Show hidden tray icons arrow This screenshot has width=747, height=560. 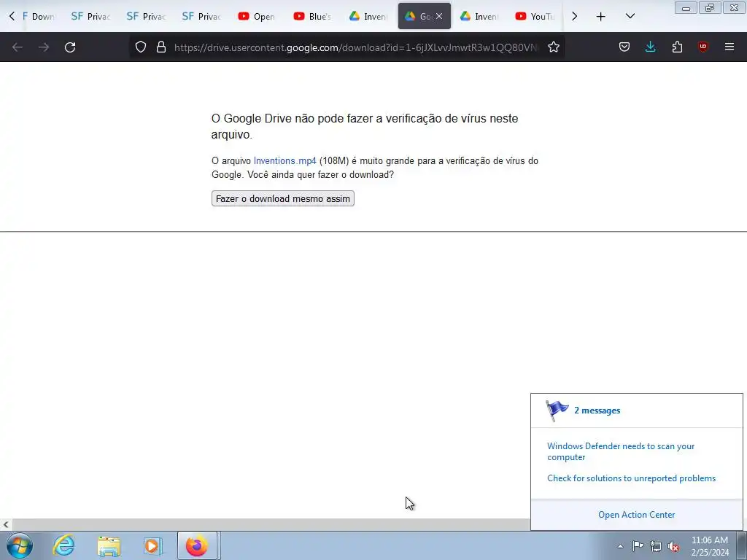coord(620,546)
